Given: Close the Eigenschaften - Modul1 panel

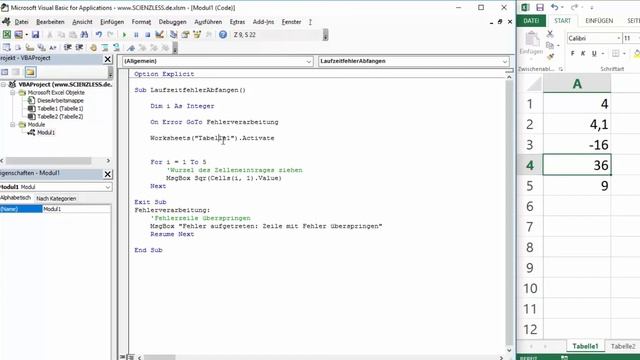Looking at the screenshot, I should (107, 174).
